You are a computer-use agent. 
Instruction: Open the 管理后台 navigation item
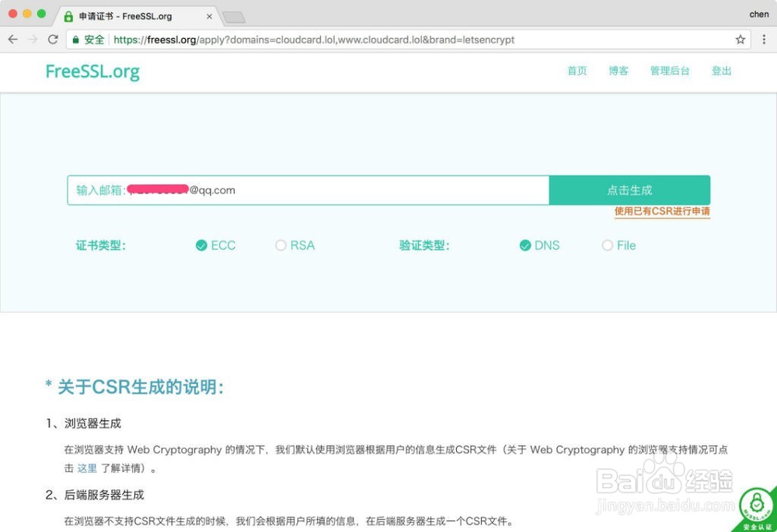tap(670, 71)
